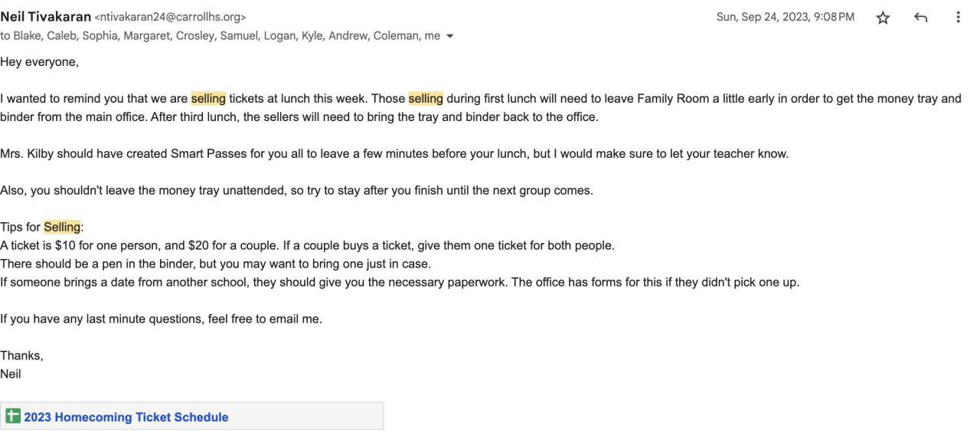The width and height of the screenshot is (980, 436).
Task: Click the ntivakaran24@carrollhs.org email address
Action: pyautogui.click(x=170, y=17)
